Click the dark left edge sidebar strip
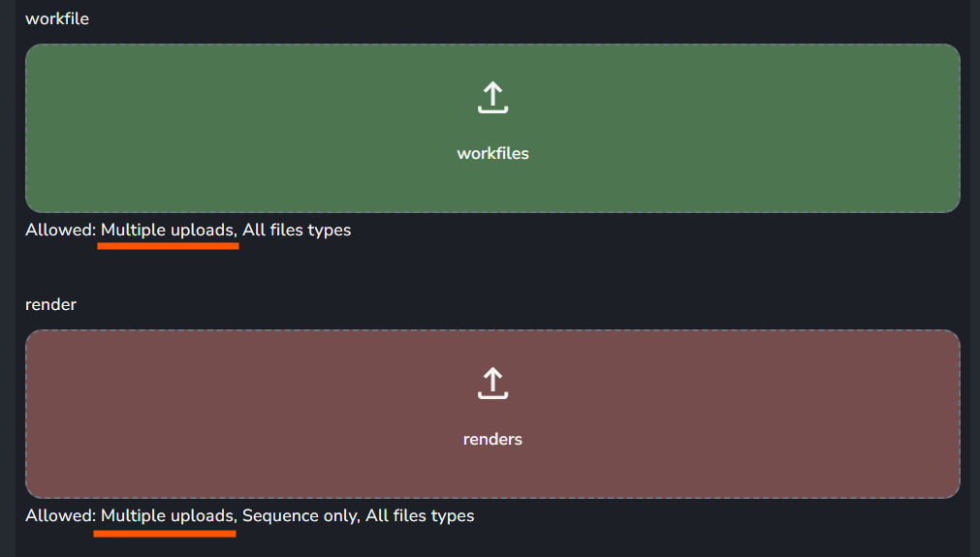The width and height of the screenshot is (980, 557). coord(8,279)
